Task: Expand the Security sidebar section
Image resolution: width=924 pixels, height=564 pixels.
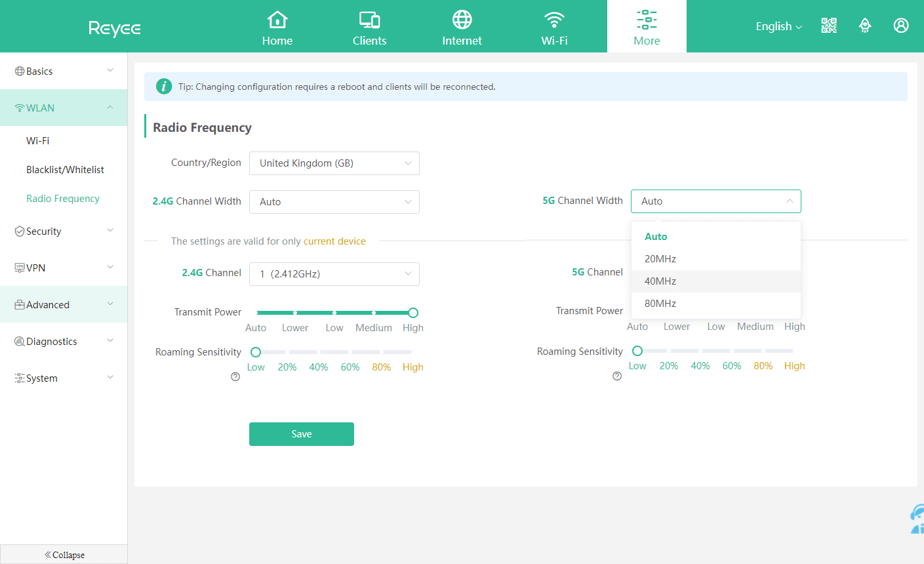Action: pyautogui.click(x=64, y=232)
